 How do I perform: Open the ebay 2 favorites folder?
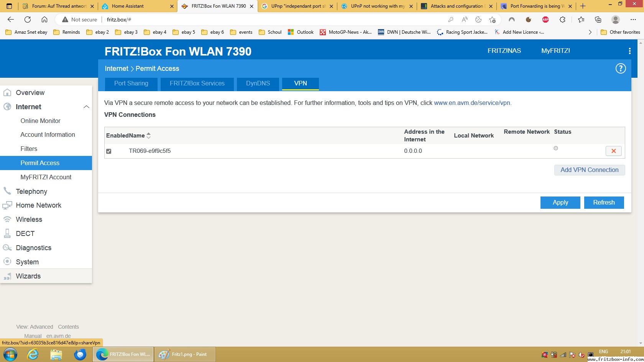[98, 32]
